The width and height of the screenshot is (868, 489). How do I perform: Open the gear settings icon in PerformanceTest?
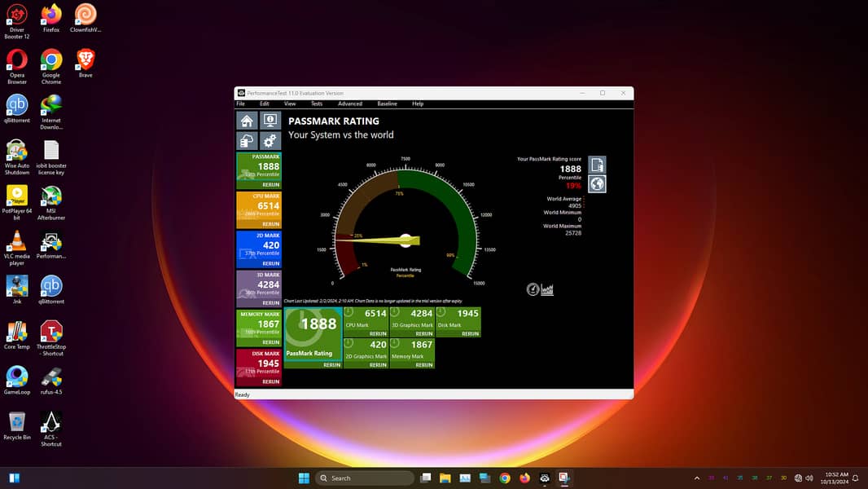coord(270,141)
